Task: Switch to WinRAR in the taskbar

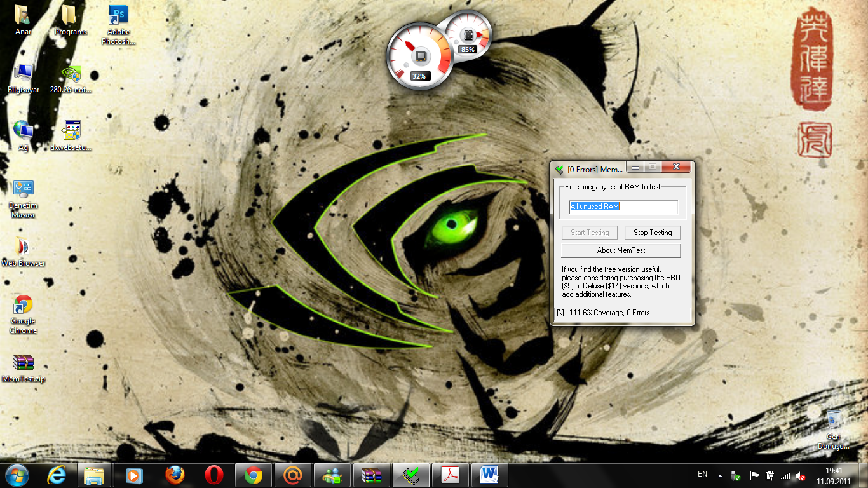Action: tap(372, 475)
